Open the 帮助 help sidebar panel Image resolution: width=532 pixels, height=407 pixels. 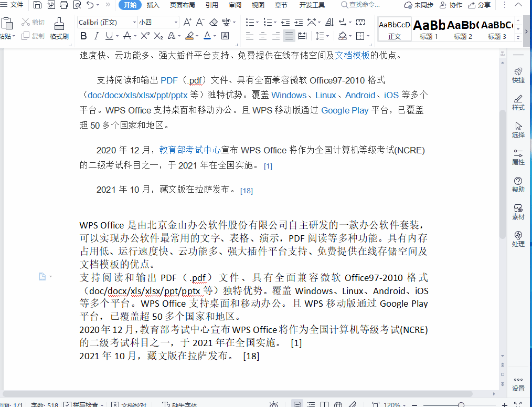(x=518, y=184)
